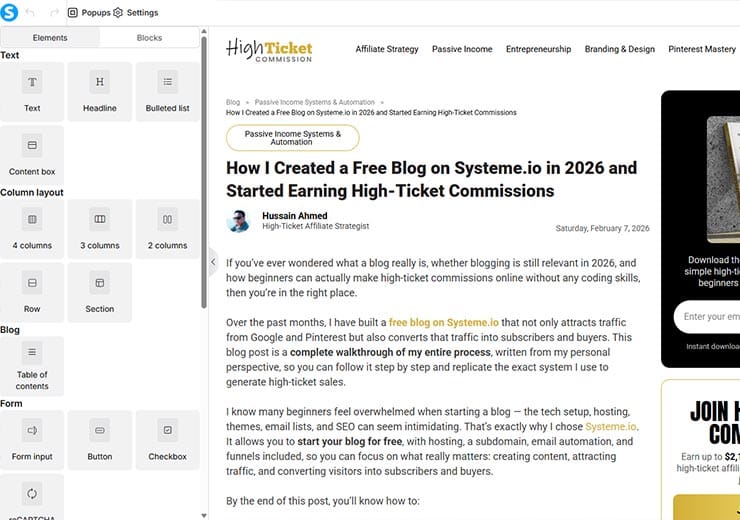Screen dimensions: 740x520
Task: Select the Form input element
Action: coord(32,440)
